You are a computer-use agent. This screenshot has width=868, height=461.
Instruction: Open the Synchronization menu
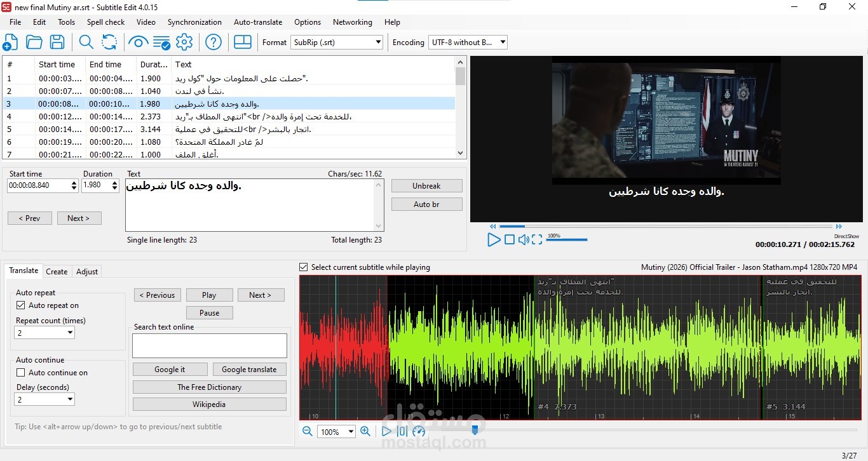coord(194,22)
